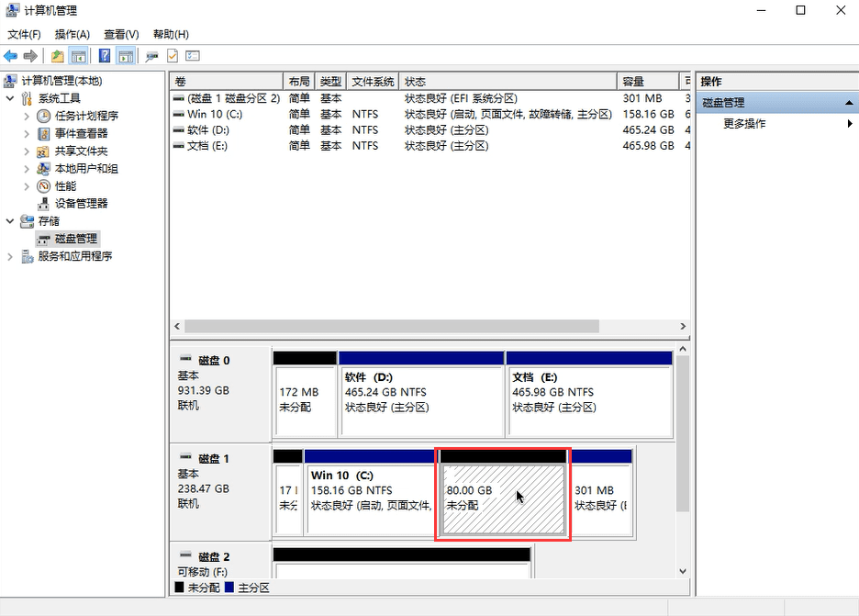Expand the 服务和应用程序 node
The image size is (859, 616).
(x=10, y=257)
